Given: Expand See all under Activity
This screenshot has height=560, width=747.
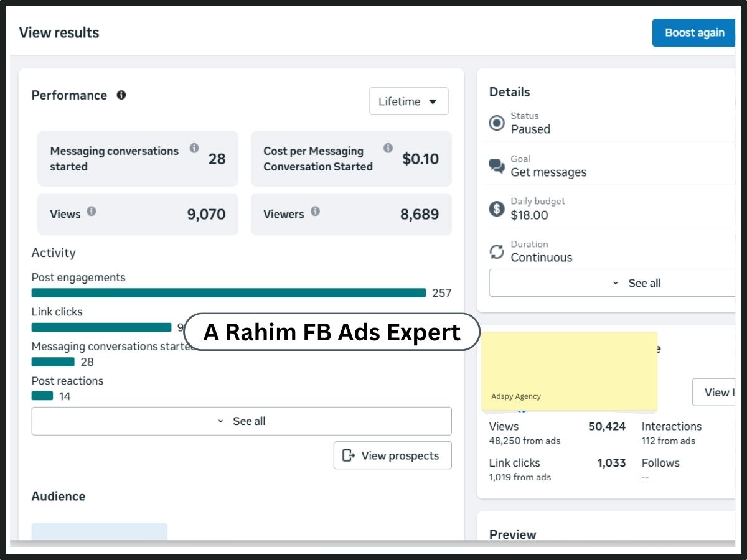Looking at the screenshot, I should 242,421.
